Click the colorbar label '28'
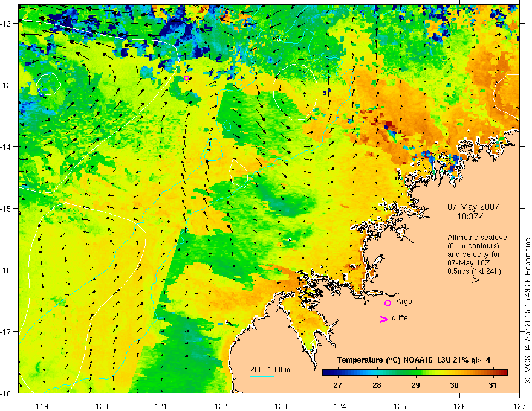Screen dimensions: 532x411 [x=377, y=385]
